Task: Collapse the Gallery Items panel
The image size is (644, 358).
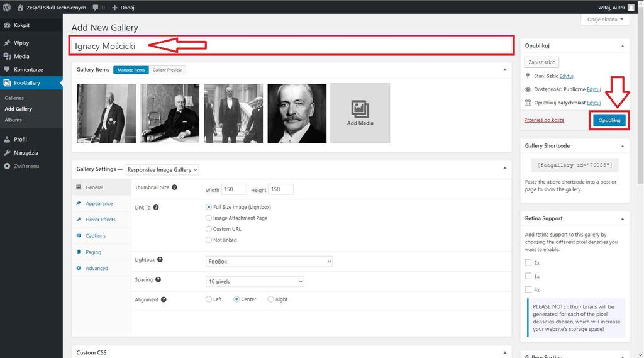Action: 505,70
